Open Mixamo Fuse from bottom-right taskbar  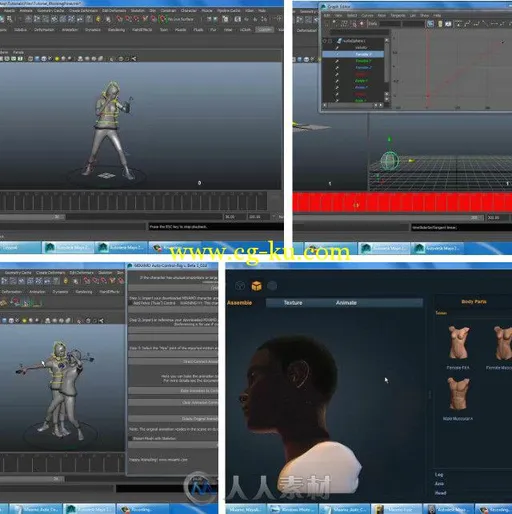[x=397, y=509]
